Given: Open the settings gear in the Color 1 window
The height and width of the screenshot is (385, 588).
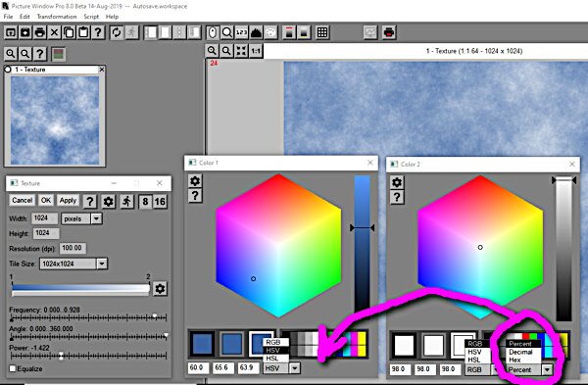Looking at the screenshot, I should (195, 181).
